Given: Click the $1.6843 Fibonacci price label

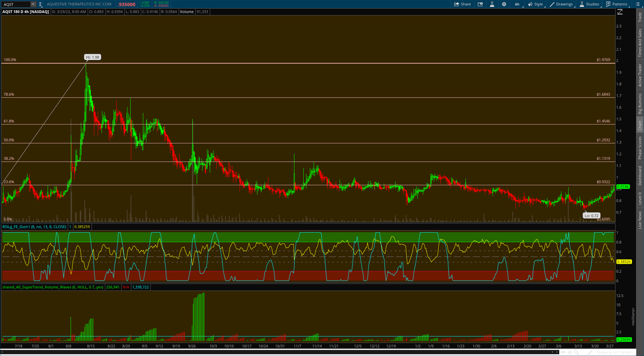Looking at the screenshot, I should (x=603, y=95).
